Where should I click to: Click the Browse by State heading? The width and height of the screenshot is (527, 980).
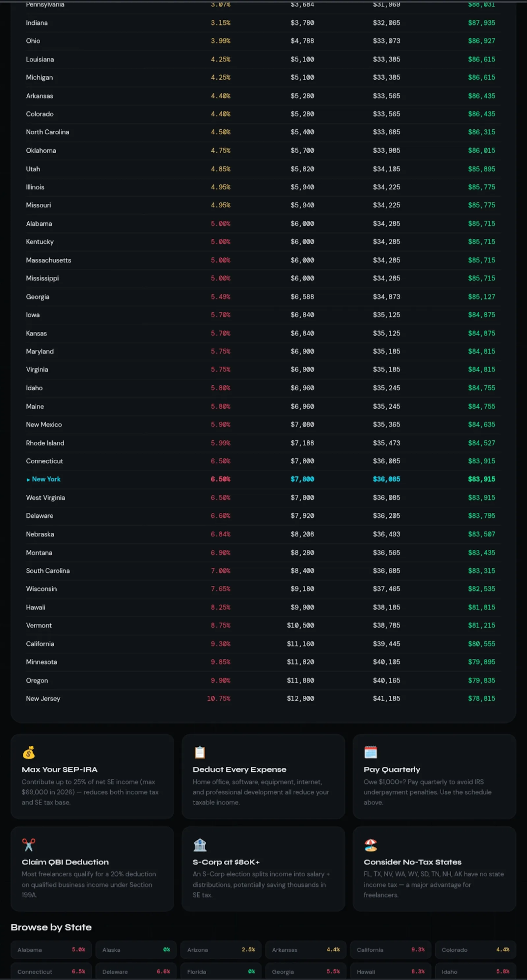[51, 927]
